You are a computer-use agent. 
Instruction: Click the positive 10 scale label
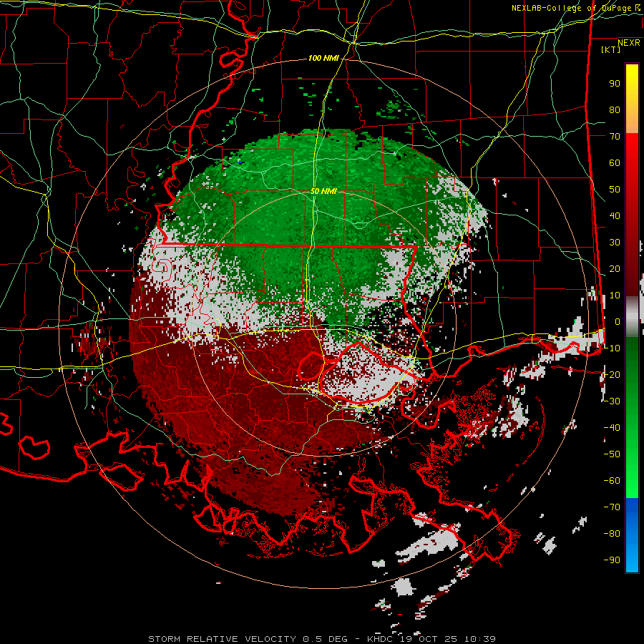[x=615, y=296]
